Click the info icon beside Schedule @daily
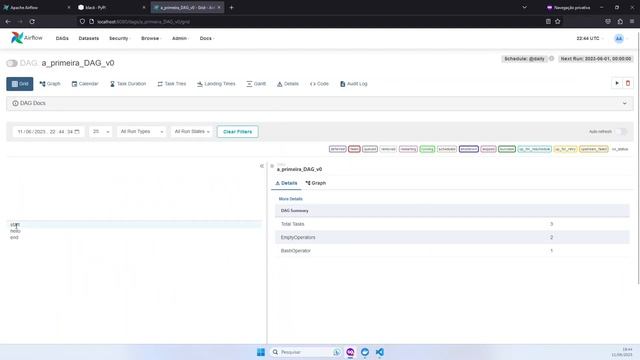This screenshot has width=640, height=360. (x=551, y=59)
